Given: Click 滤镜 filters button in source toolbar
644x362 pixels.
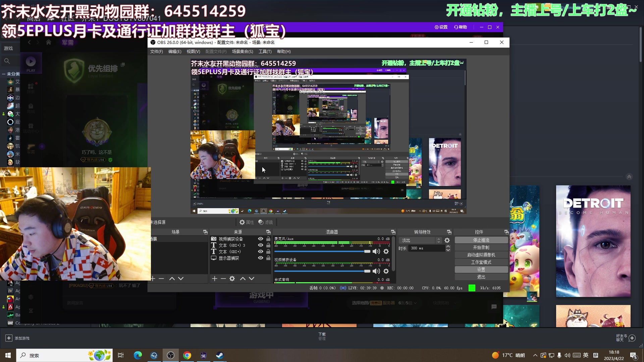Looking at the screenshot, I should [266, 222].
